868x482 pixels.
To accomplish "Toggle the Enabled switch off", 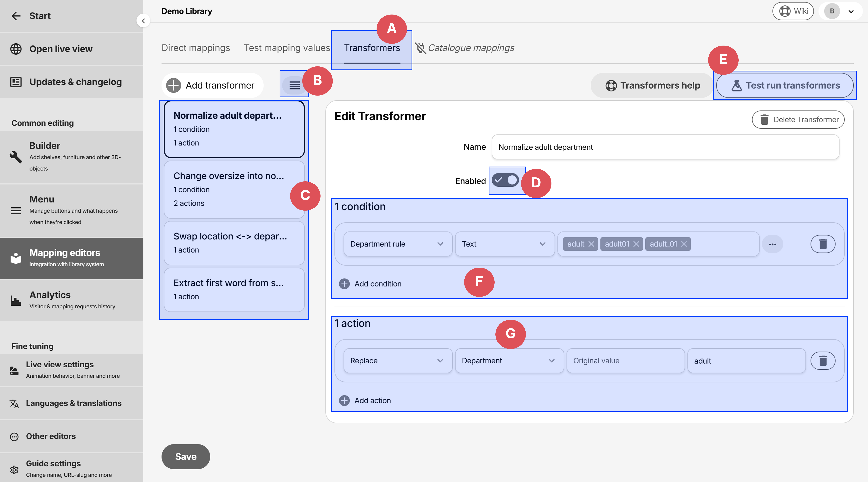I will [x=505, y=180].
